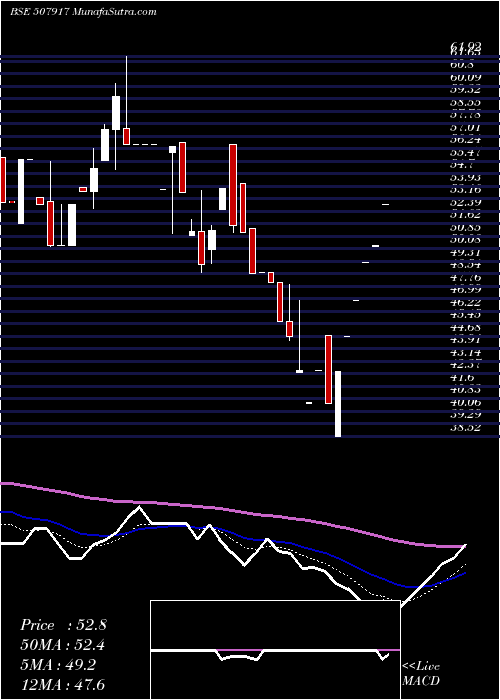Viewport: 500px width, 700px height.
Task: Select the '50MA : 52.4' legend entry
Action: click(63, 645)
